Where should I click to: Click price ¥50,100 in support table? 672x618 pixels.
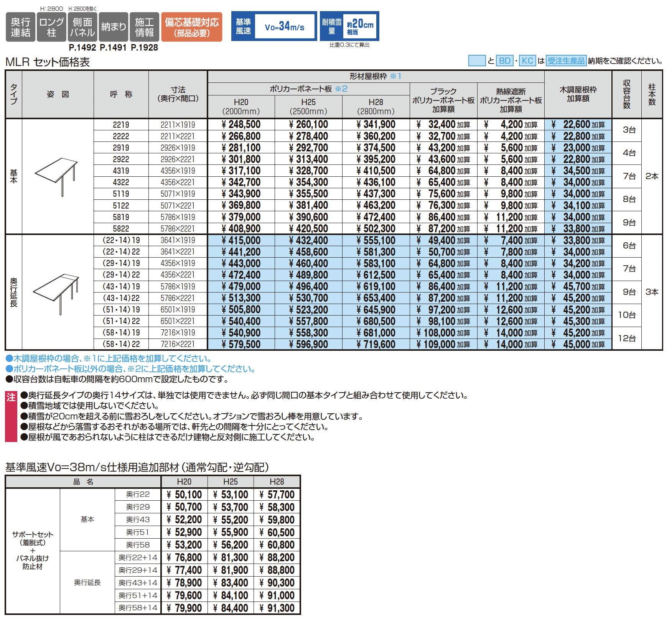pyautogui.click(x=184, y=495)
